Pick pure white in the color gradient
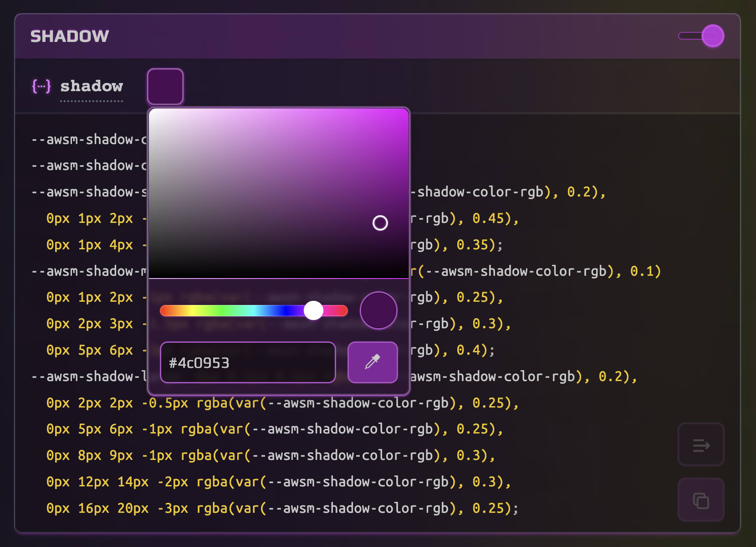This screenshot has height=547, width=756. tap(150, 109)
